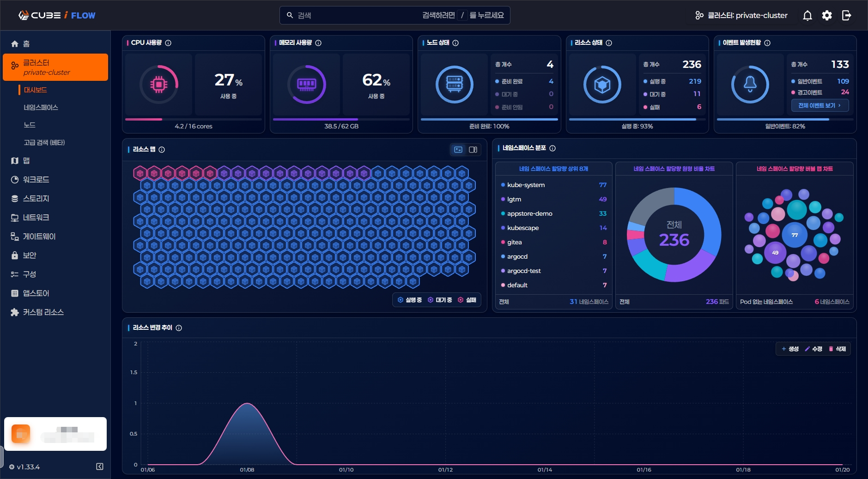The height and width of the screenshot is (479, 868).
Task: Collapse sidebar using bottom arrow icon
Action: click(100, 467)
